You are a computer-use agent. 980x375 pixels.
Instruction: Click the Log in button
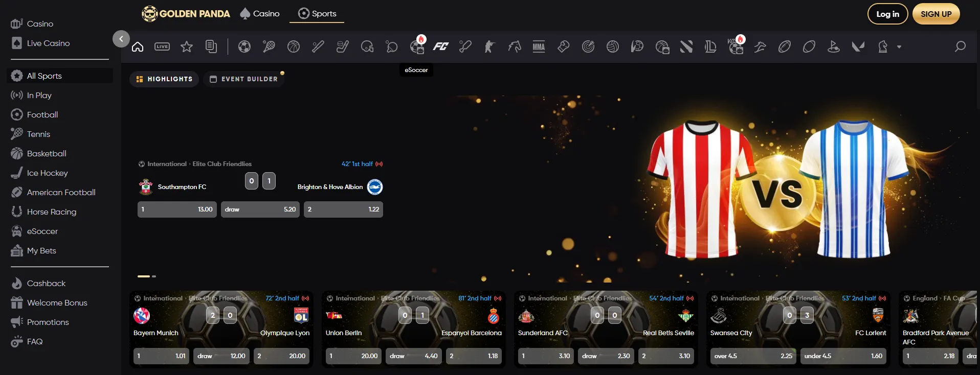[887, 14]
